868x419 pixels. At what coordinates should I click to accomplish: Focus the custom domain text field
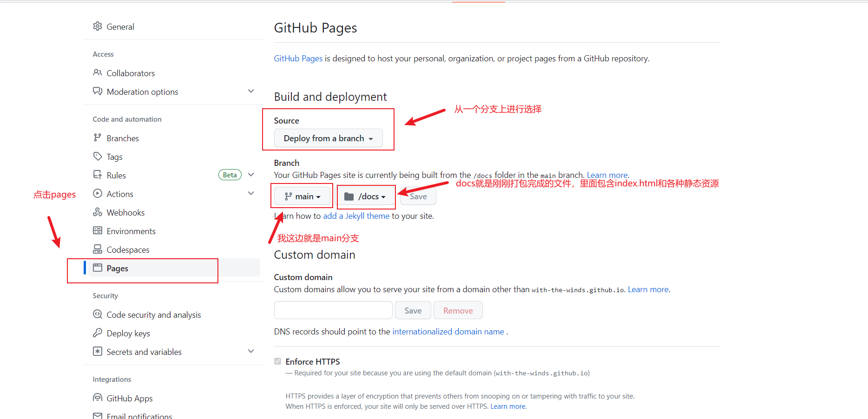[333, 310]
